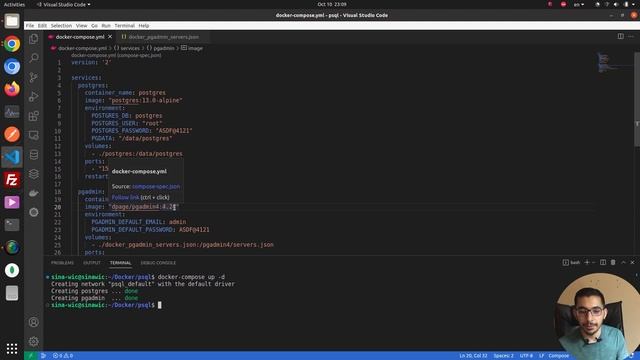The height and width of the screenshot is (360, 640).
Task: Open the docker-compose.yml breadcrumb file picker
Action: click(x=78, y=48)
